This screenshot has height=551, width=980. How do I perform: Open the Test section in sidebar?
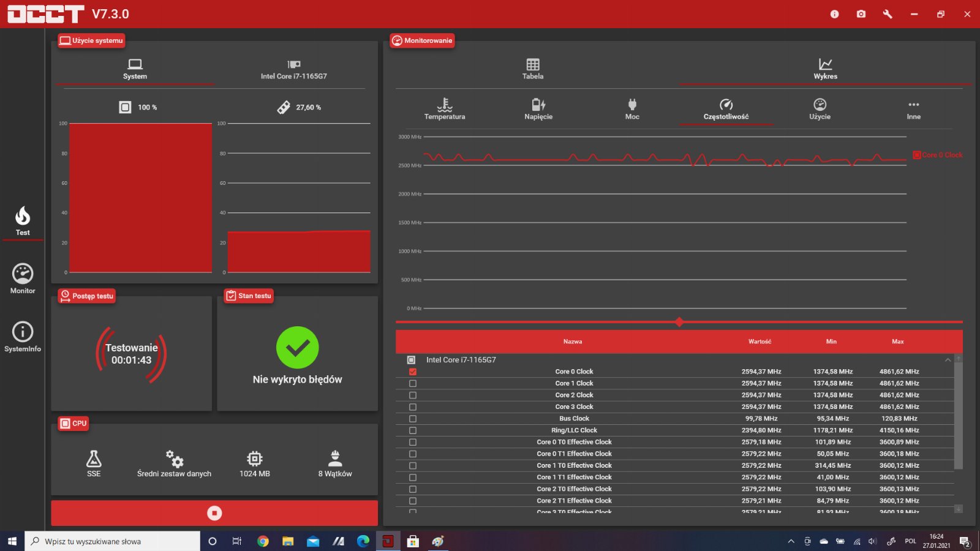tap(23, 221)
